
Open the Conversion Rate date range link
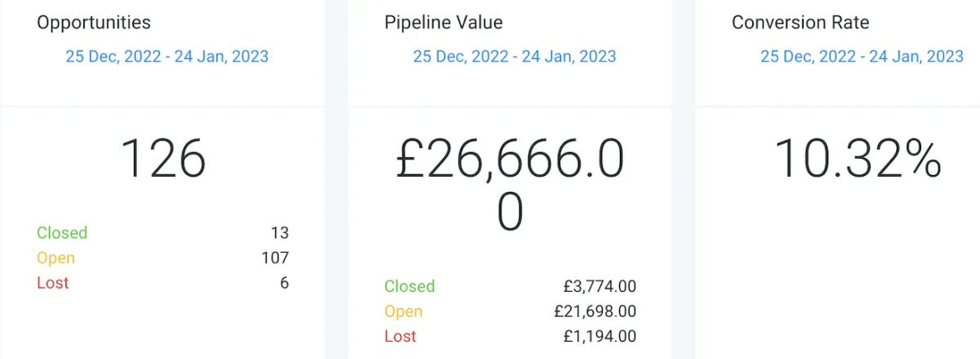tap(862, 56)
